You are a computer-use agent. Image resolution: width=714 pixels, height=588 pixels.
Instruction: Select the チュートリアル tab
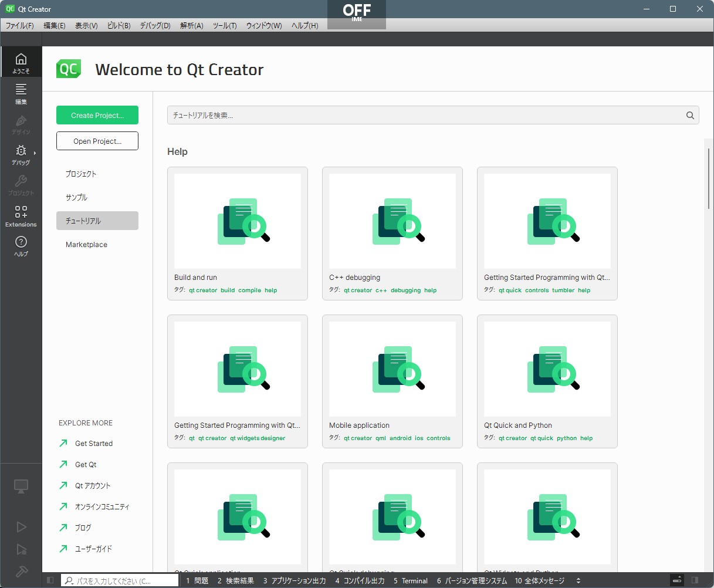[97, 221]
